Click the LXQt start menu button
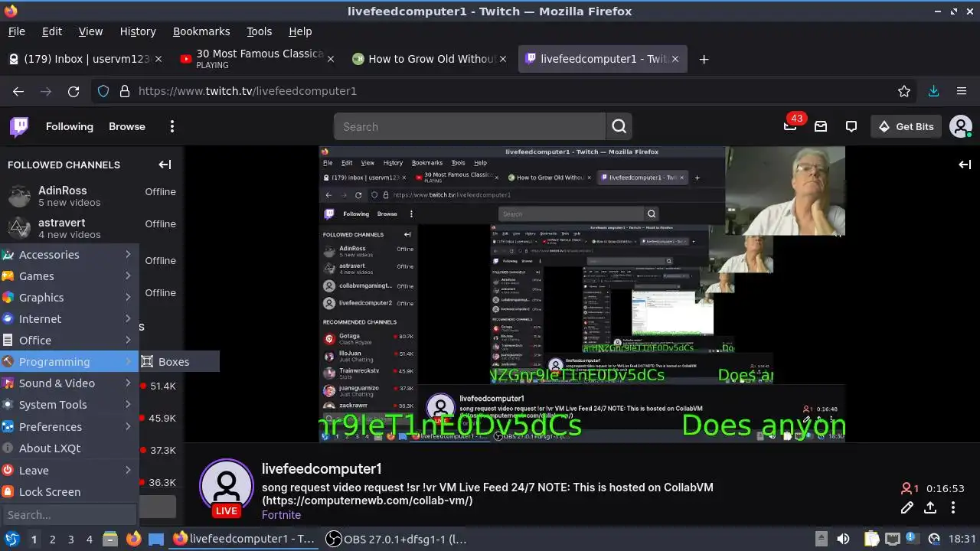 (x=12, y=539)
